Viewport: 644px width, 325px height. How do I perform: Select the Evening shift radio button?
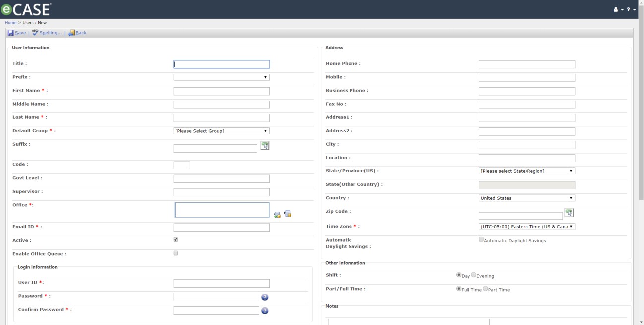tap(474, 275)
